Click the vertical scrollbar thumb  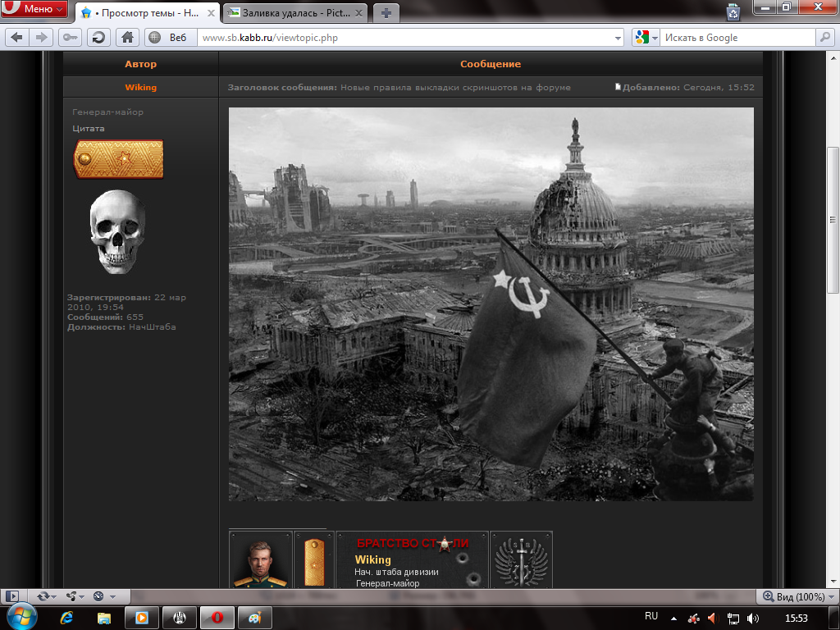coord(833,220)
